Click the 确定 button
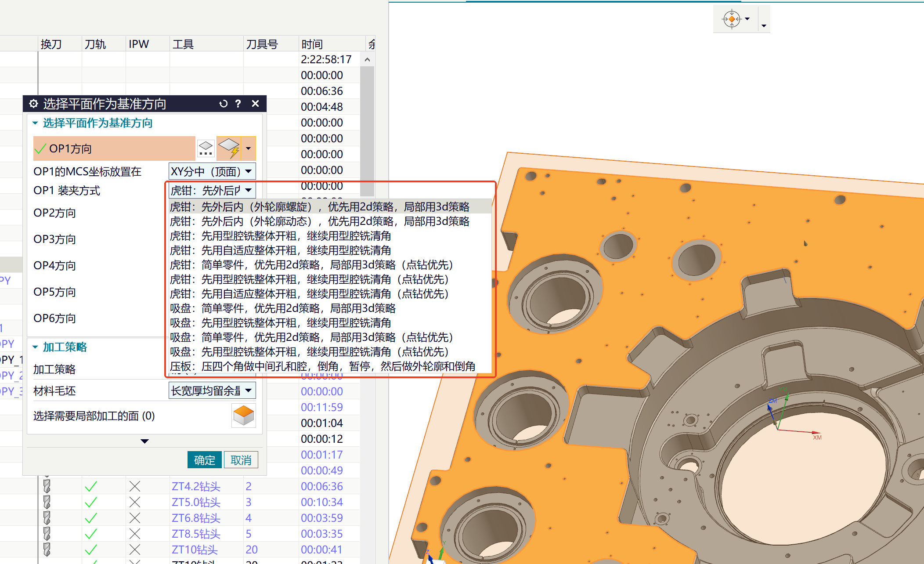 pos(205,460)
